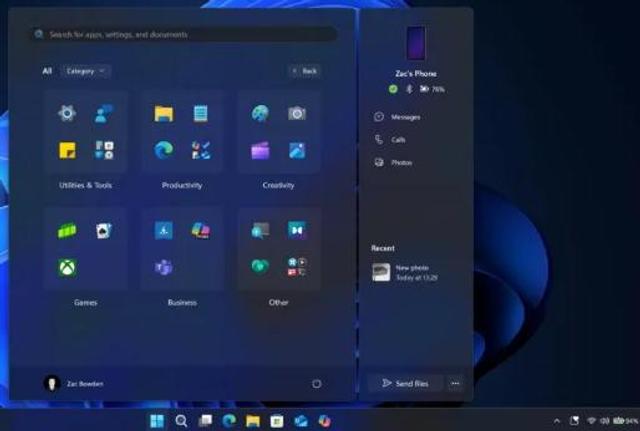
Task: Open Microsoft Edge in Productivity group
Action: click(164, 150)
